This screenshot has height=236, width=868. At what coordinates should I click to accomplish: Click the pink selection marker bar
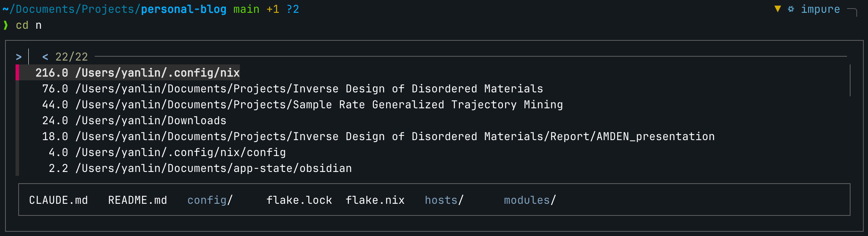coord(17,73)
